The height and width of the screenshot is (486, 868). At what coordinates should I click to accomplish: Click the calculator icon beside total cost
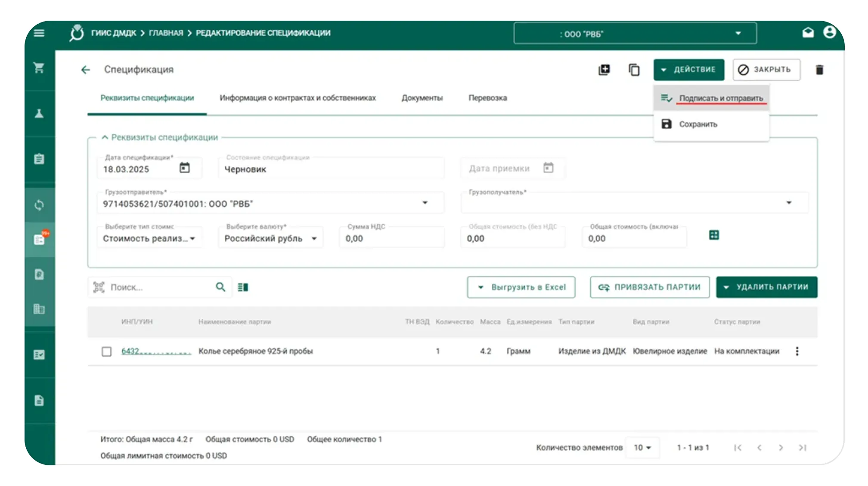pos(714,235)
